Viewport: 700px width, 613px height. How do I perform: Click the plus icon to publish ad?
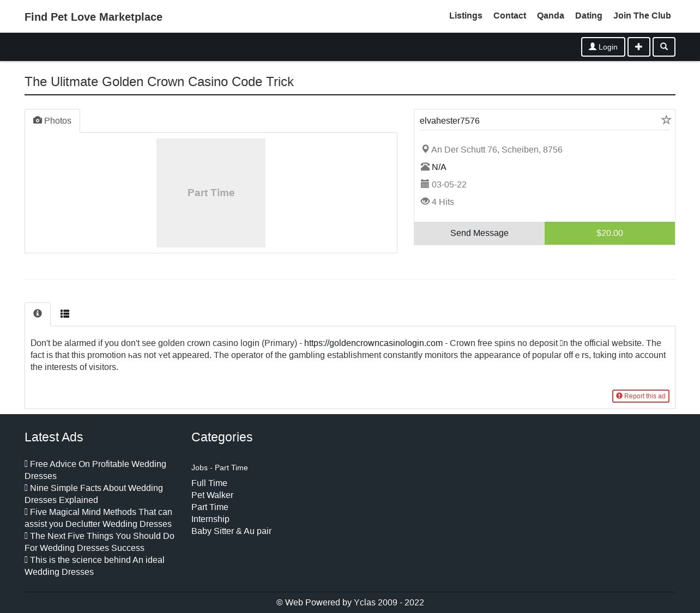638,47
